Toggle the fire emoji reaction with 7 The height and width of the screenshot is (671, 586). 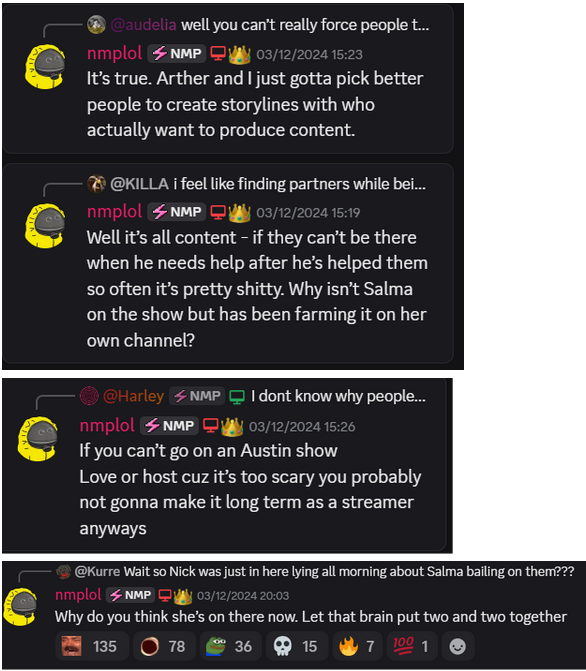357,646
